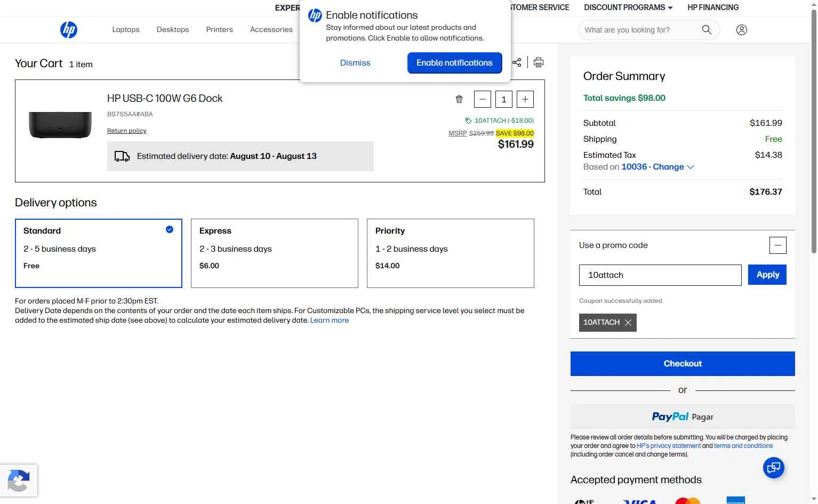Open the Desktops menu
Viewport: 818px width, 504px height.
173,30
